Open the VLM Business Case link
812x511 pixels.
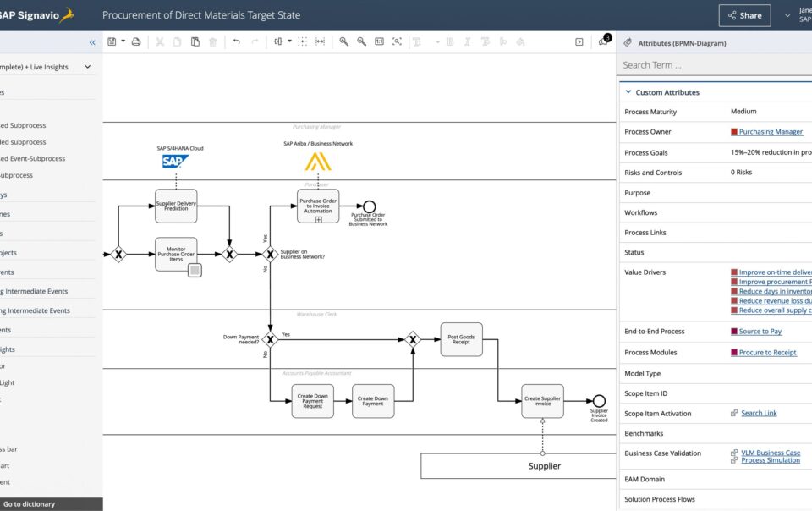[771, 453]
